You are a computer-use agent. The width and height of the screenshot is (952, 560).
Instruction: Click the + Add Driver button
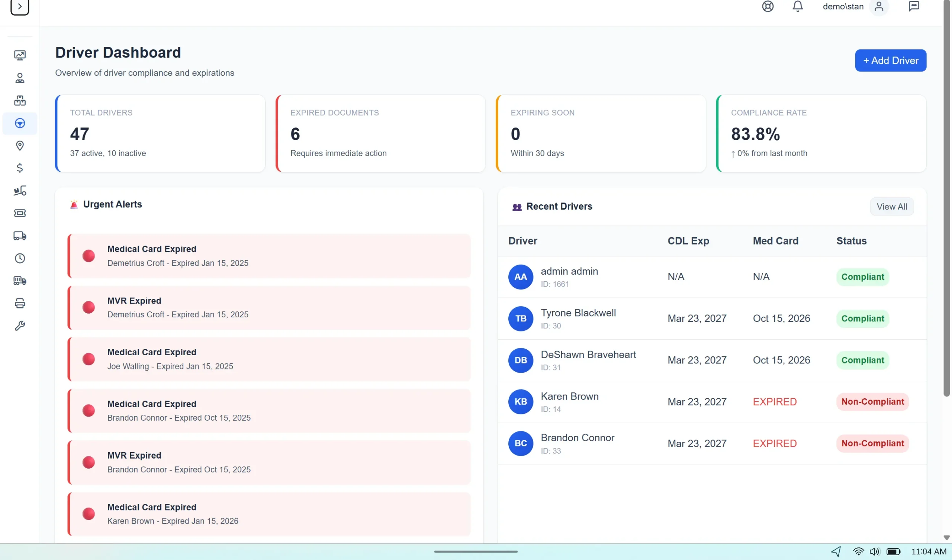(x=890, y=61)
